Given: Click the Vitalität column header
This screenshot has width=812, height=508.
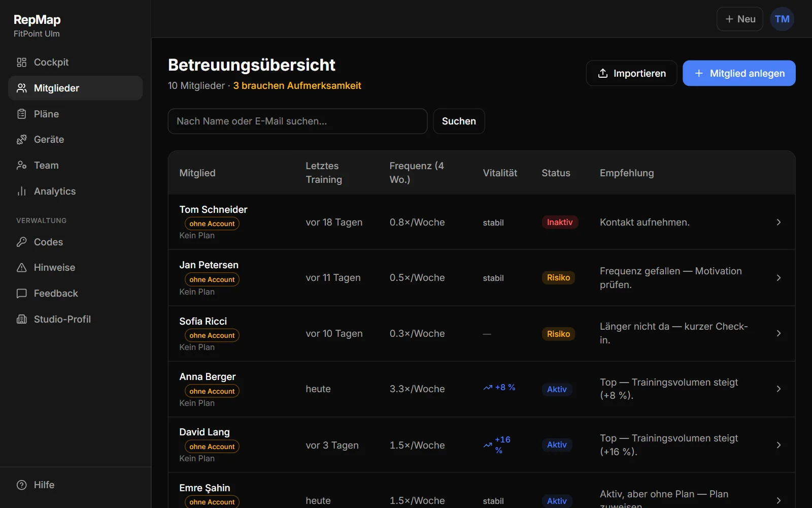Looking at the screenshot, I should 500,173.
